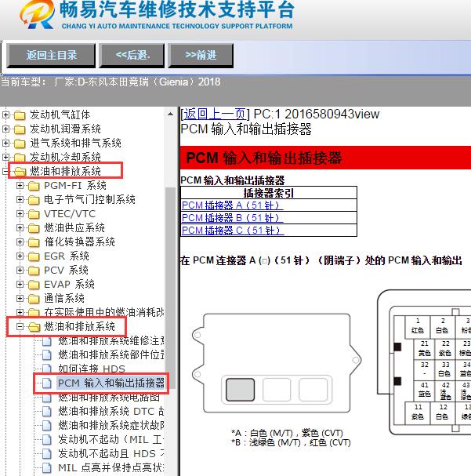The image size is (471, 476).
Task: Click the highlighted connector A slot in PCM diagram
Action: [x=240, y=390]
